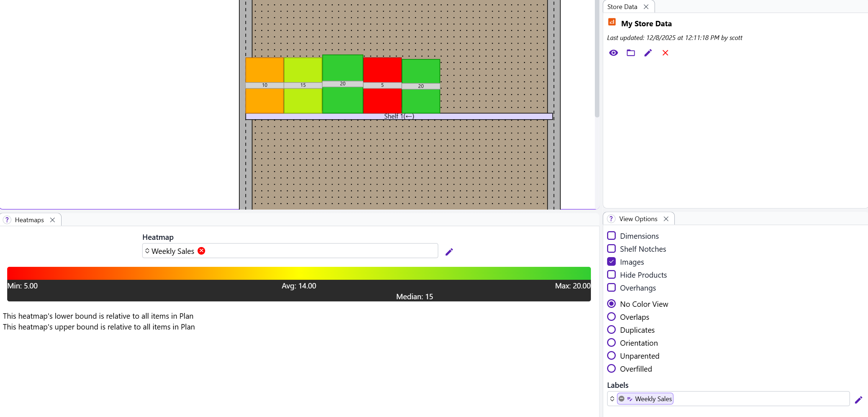868x417 pixels.
Task: Click pencil edit icon under My Store Data
Action: [648, 53]
